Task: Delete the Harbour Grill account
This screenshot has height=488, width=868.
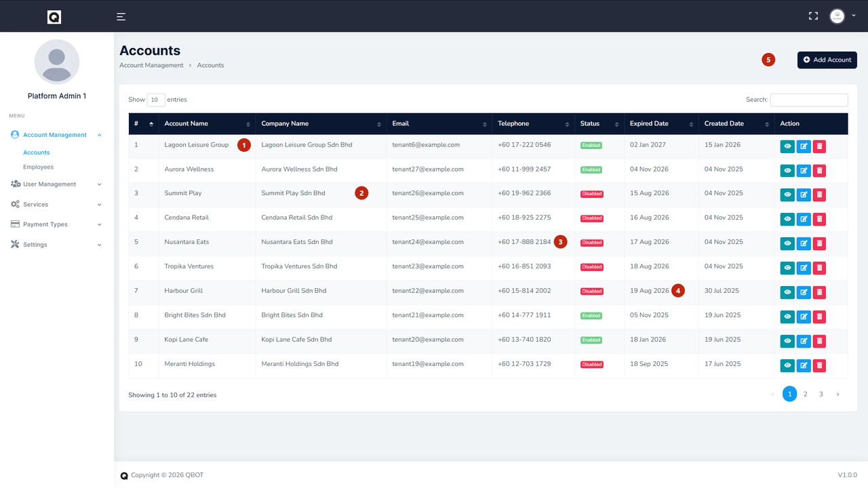Action: [x=819, y=293]
